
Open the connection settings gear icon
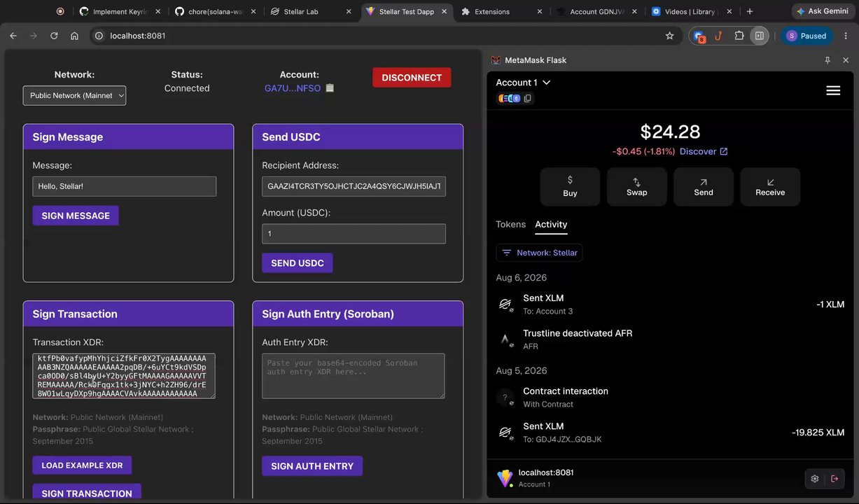coord(815,479)
